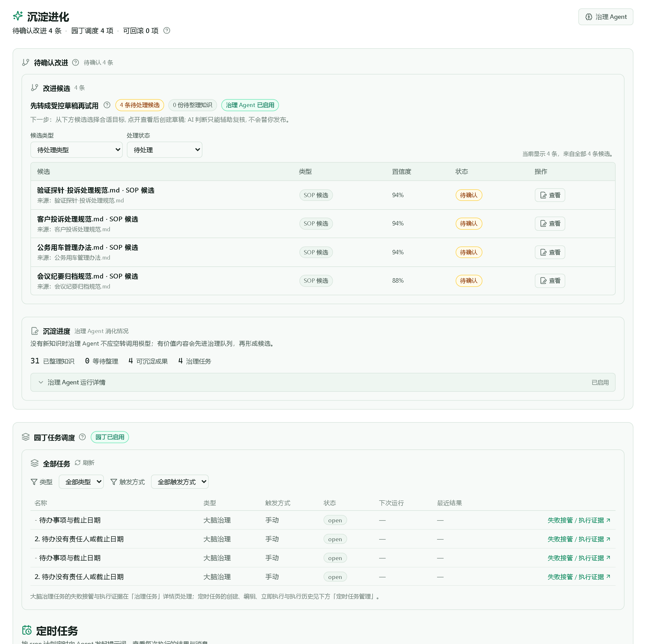
Task: Click help icon beside 先转成受控草稿再试用
Action: pos(107,105)
